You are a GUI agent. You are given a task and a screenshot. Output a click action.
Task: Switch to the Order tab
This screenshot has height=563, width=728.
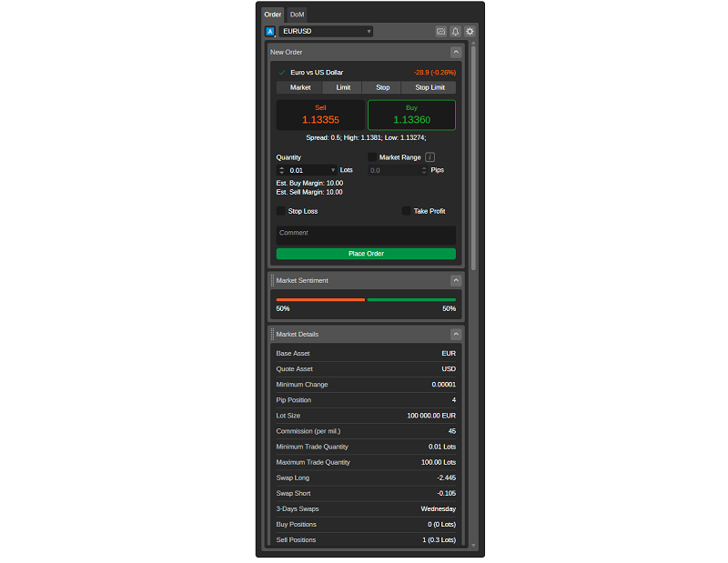point(272,15)
